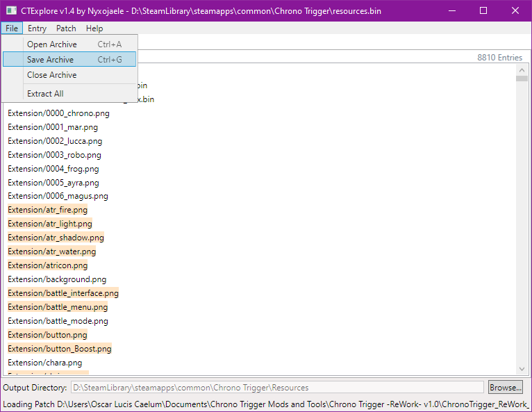Click the scrollbar up arrow
This screenshot has width=532, height=412.
click(x=522, y=70)
